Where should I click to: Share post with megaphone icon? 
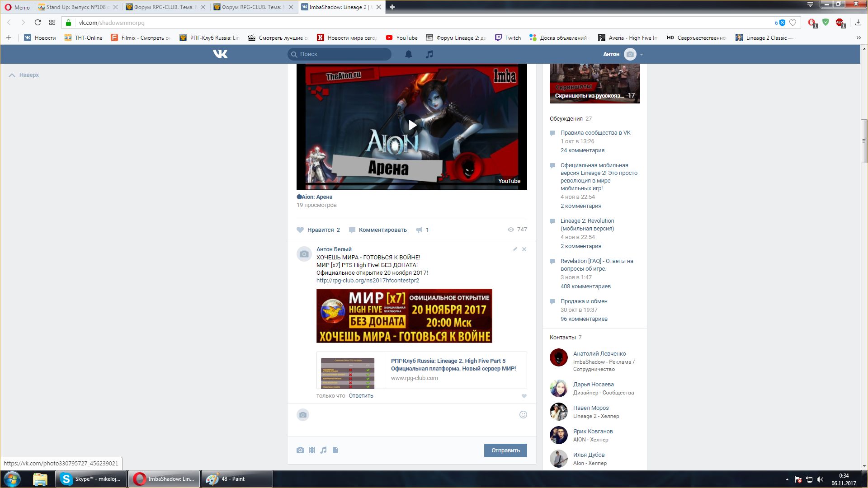(x=419, y=230)
